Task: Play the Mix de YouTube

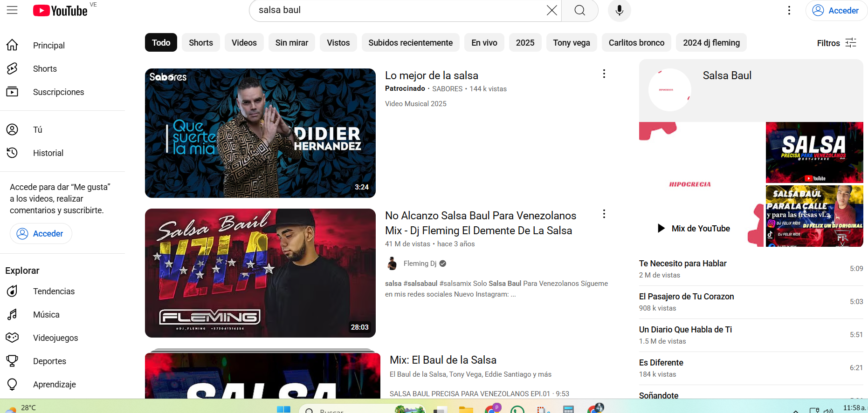Action: click(694, 228)
